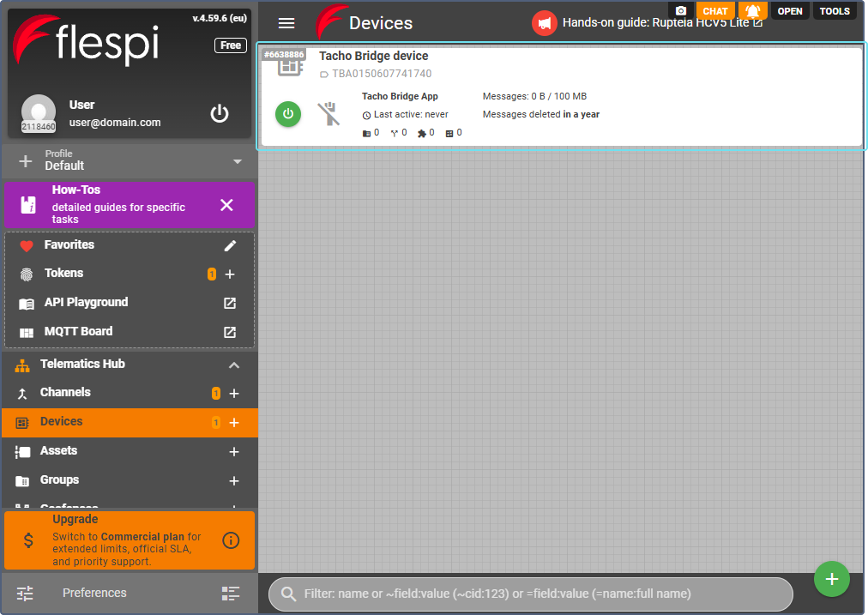This screenshot has width=868, height=615.
Task: Open the hamburger menu icon
Action: [x=286, y=23]
